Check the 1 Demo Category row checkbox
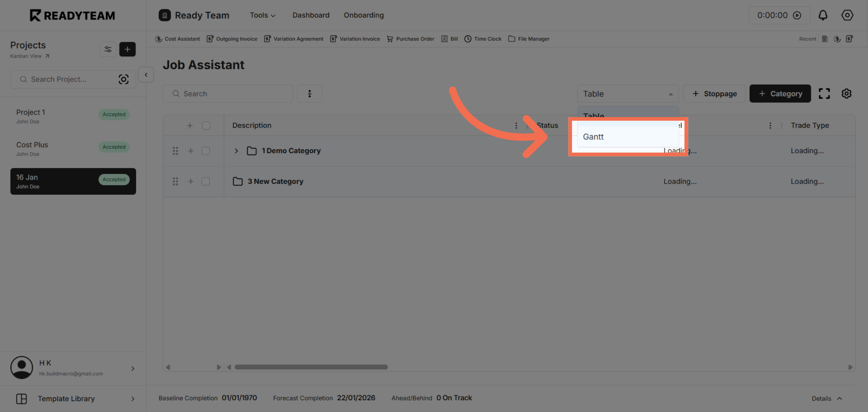The height and width of the screenshot is (412, 868). tap(206, 151)
